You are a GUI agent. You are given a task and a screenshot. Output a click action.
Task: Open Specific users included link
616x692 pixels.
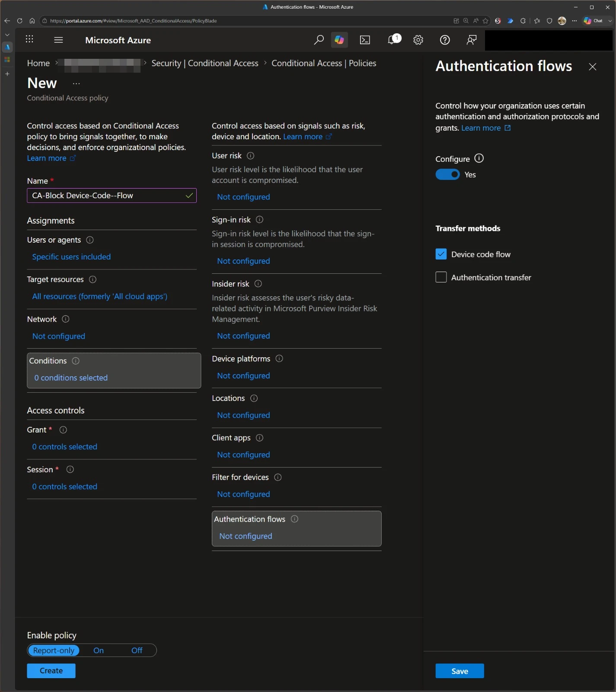coord(71,257)
